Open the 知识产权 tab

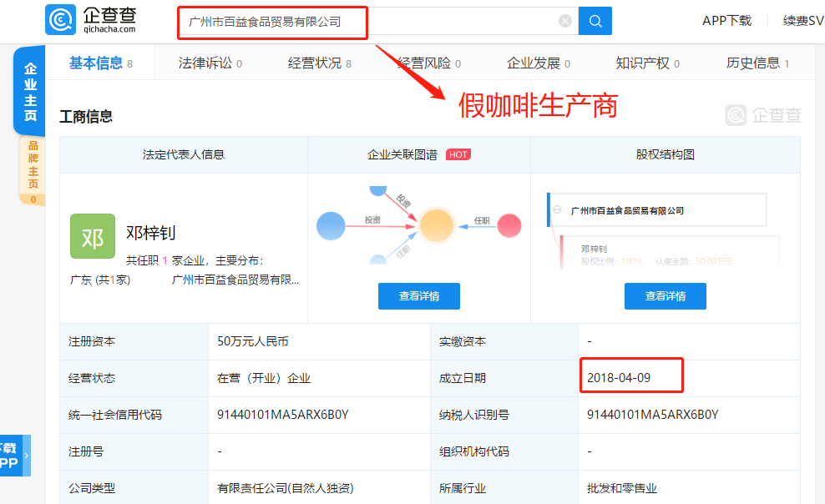point(648,63)
